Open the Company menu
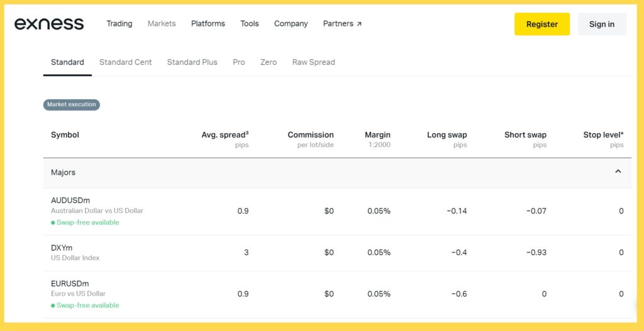644x331 pixels. pos(291,24)
